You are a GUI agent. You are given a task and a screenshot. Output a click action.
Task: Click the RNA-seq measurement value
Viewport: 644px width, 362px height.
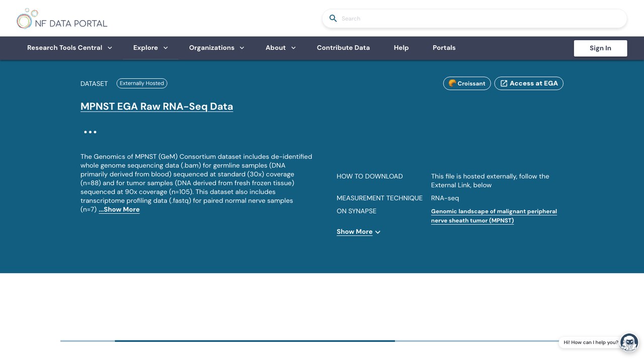[x=445, y=198]
